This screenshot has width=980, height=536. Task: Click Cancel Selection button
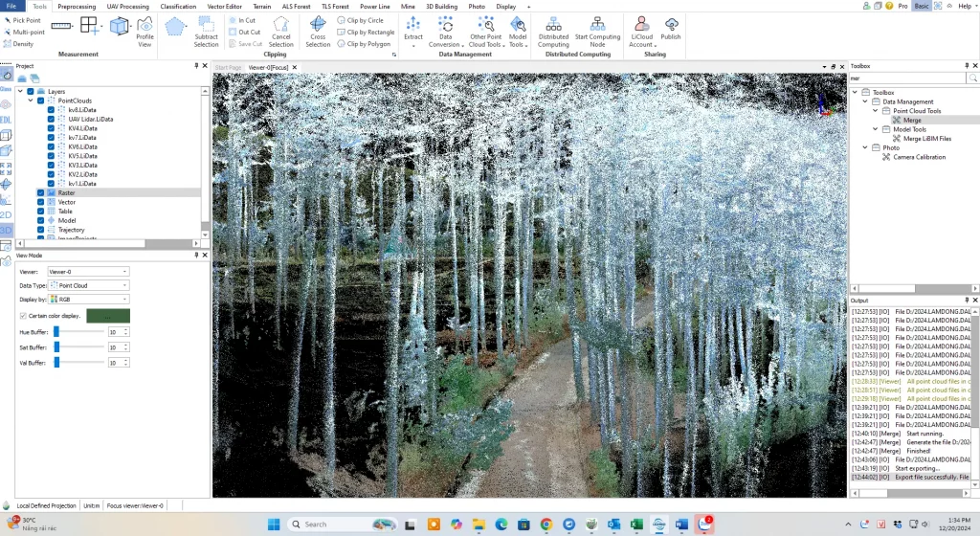click(281, 31)
